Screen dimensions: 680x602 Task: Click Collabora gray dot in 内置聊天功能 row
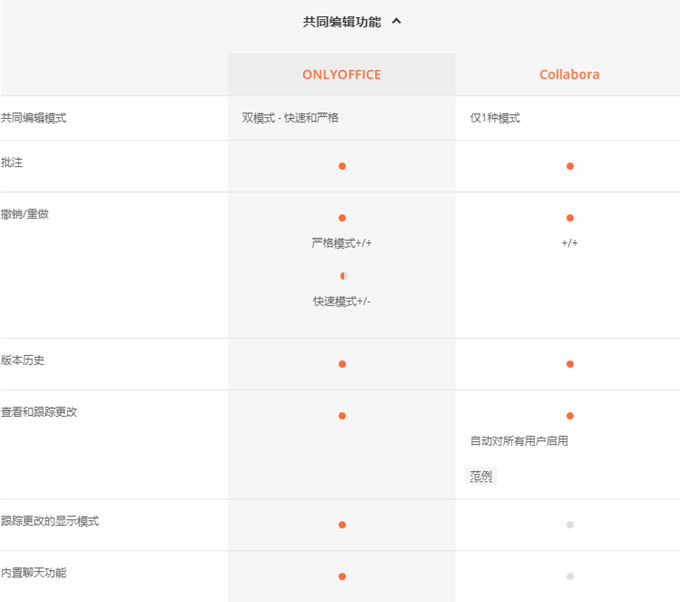pyautogui.click(x=570, y=576)
